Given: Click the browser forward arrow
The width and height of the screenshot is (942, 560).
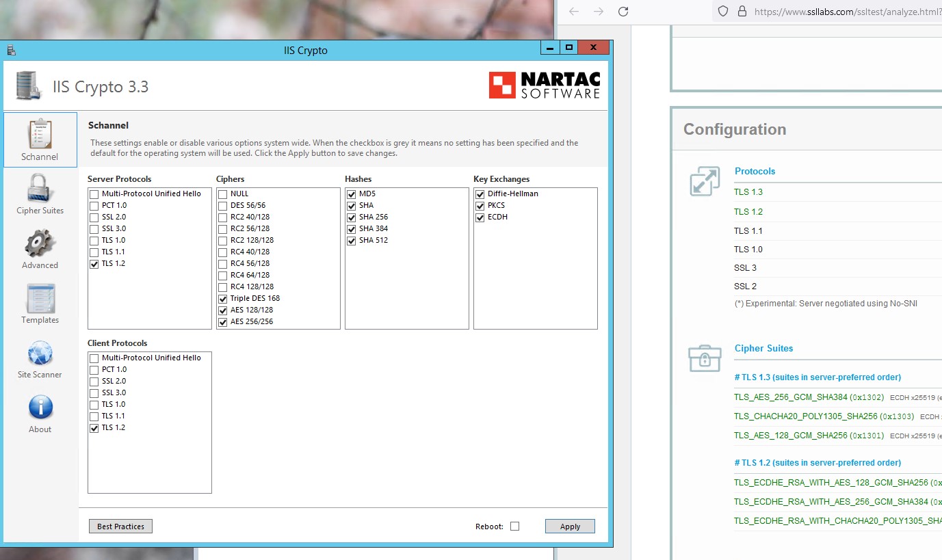Looking at the screenshot, I should 599,12.
